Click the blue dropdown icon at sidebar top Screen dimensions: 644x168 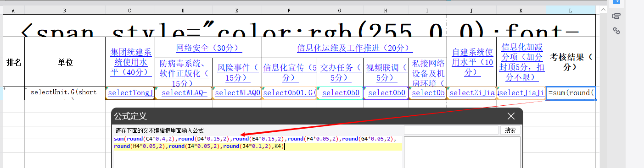[x=617, y=2]
